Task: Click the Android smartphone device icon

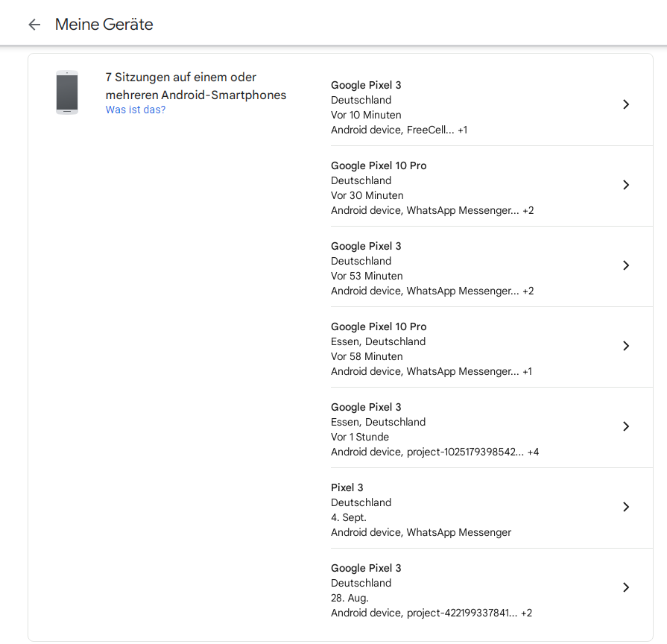Action: (x=67, y=92)
